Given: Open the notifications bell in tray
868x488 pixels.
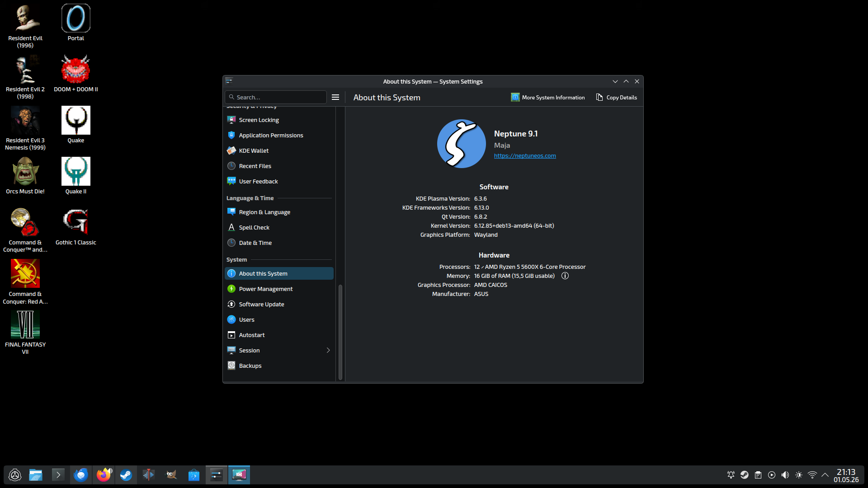Looking at the screenshot, I should click(x=731, y=475).
